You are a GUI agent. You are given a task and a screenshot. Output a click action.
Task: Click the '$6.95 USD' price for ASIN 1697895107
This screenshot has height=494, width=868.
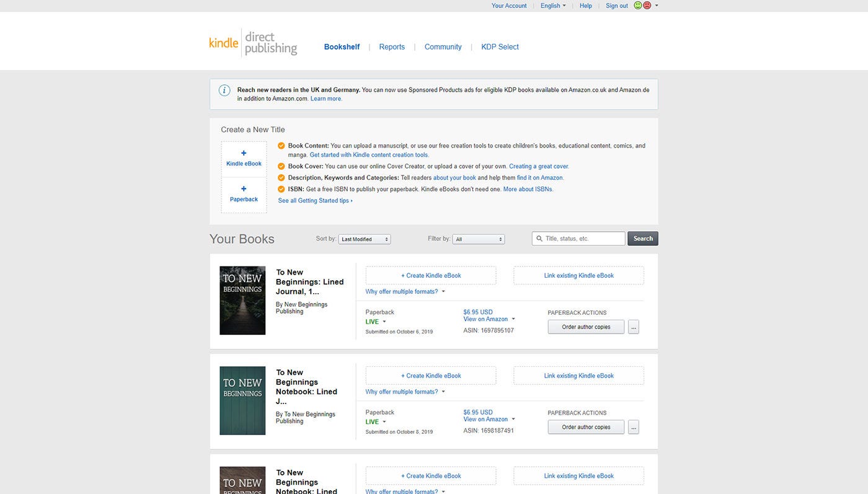[478, 312]
